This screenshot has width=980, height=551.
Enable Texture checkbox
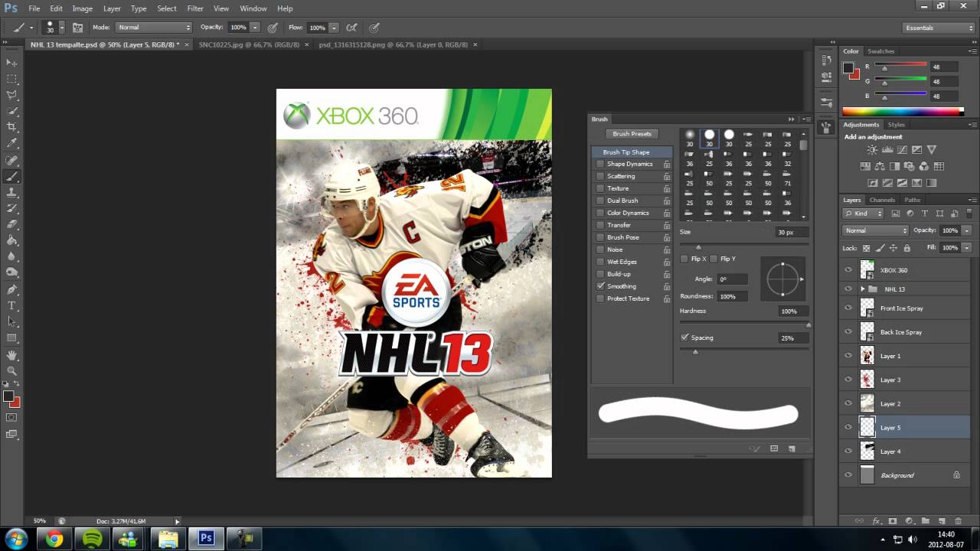pyautogui.click(x=600, y=188)
